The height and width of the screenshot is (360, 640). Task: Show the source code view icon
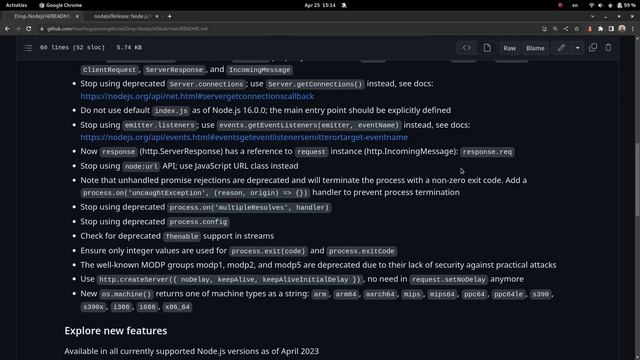coord(466,48)
